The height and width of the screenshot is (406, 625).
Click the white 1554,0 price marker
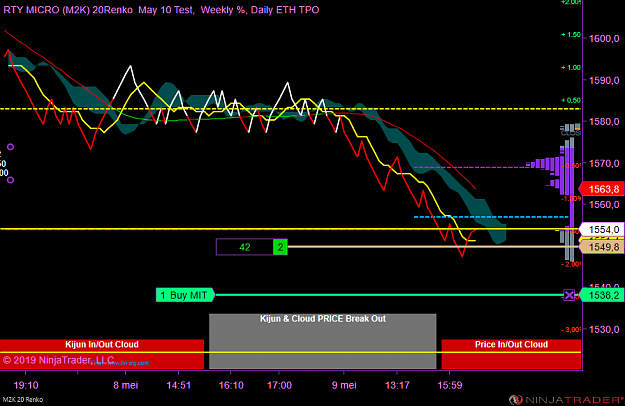pyautogui.click(x=601, y=229)
